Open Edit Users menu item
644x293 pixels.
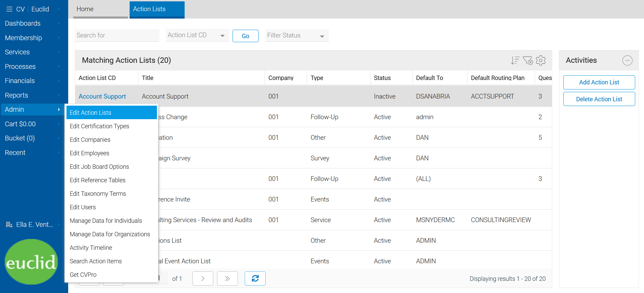coord(111,207)
